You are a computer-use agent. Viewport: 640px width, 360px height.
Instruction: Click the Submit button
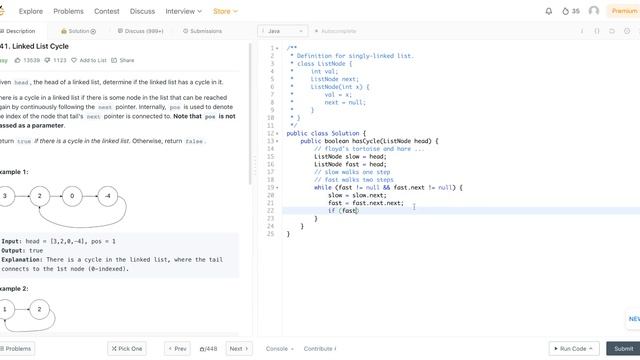coord(623,349)
